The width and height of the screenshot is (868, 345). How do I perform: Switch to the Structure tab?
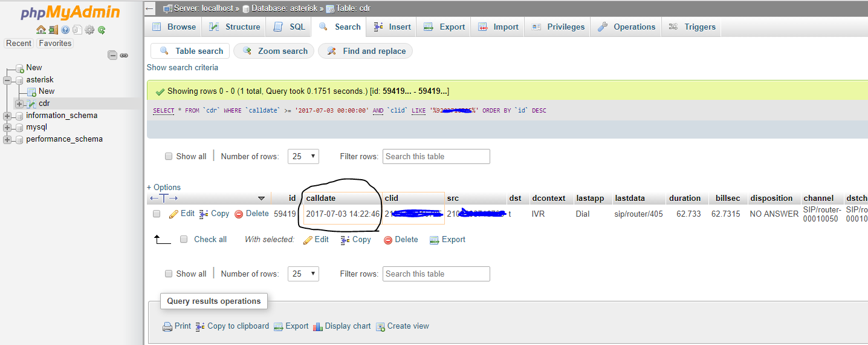(235, 27)
